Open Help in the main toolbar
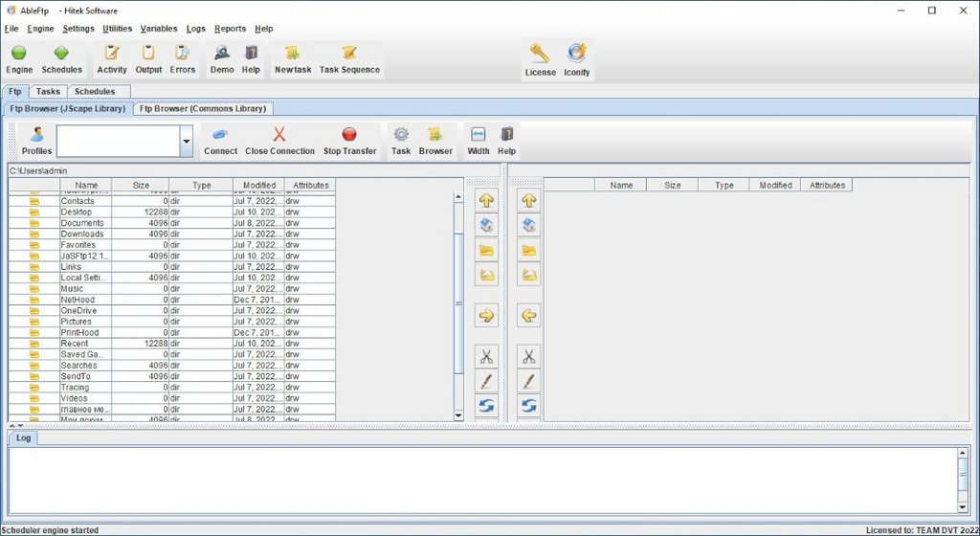 click(251, 60)
